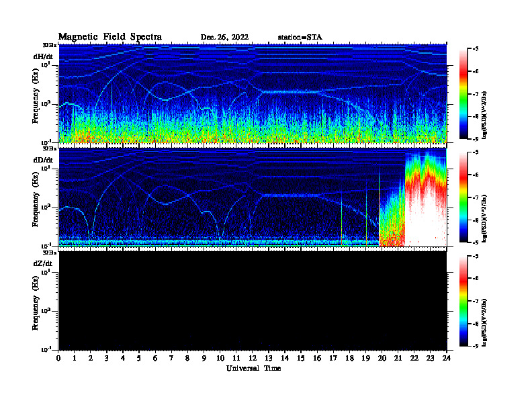
Task: Click hour 23 on the Universal Time axis
Action: [x=430, y=358]
